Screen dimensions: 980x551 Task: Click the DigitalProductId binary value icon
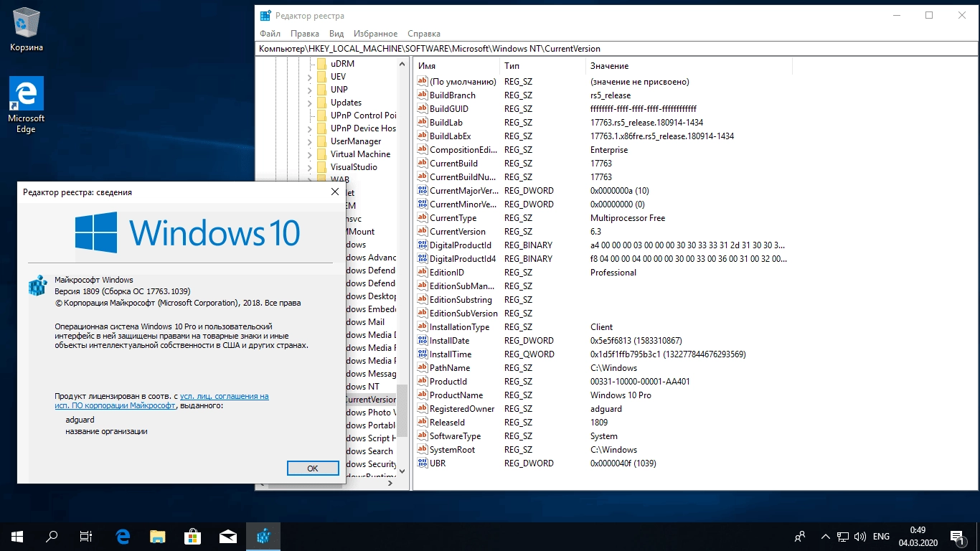(423, 245)
